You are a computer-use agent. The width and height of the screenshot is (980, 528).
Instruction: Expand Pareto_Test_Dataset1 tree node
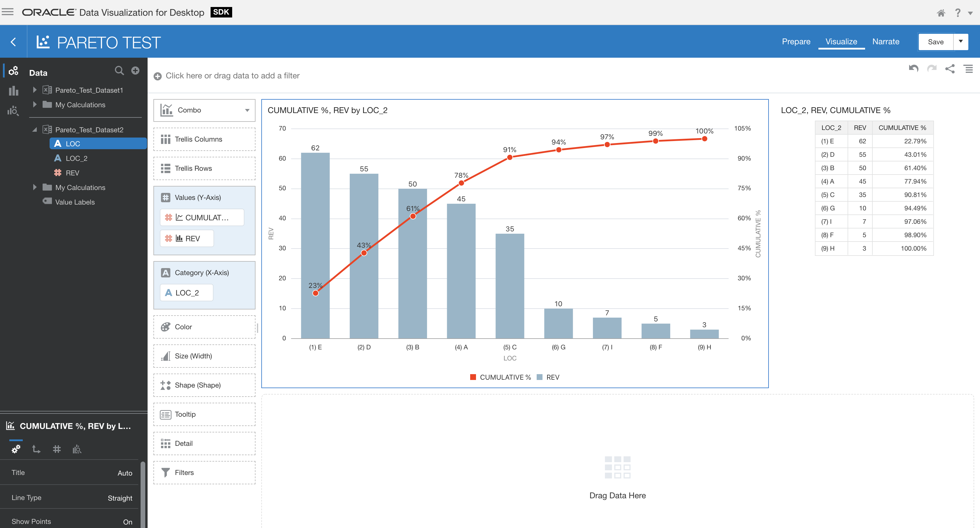coord(35,90)
